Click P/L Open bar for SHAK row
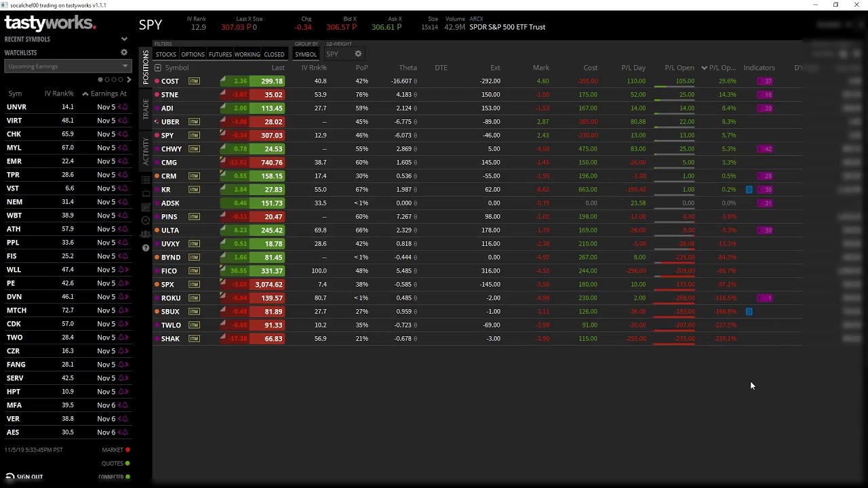Screen dimensions: 868x488 click(x=674, y=344)
